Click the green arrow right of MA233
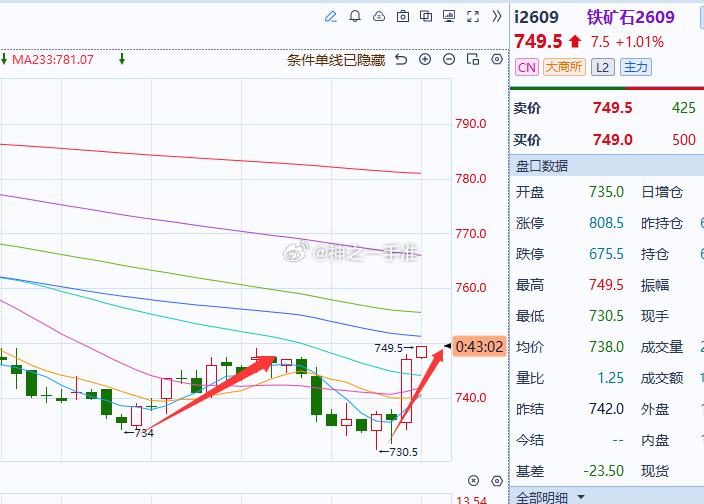The image size is (704, 504). coord(122,59)
